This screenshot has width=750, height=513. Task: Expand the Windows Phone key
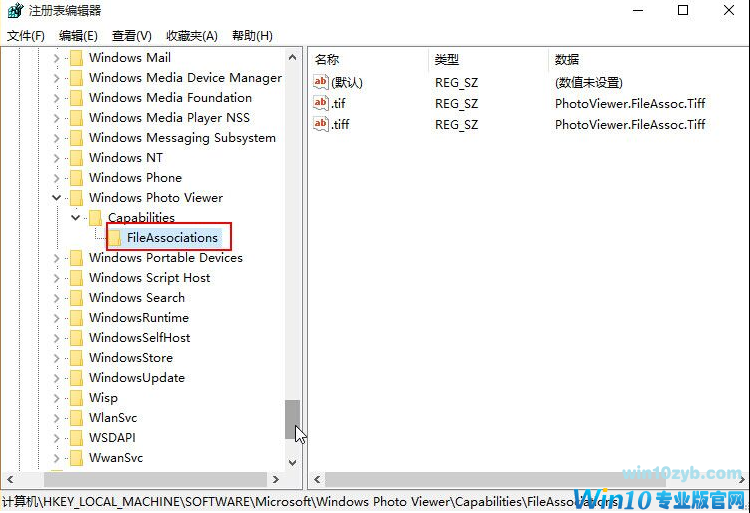[56, 178]
